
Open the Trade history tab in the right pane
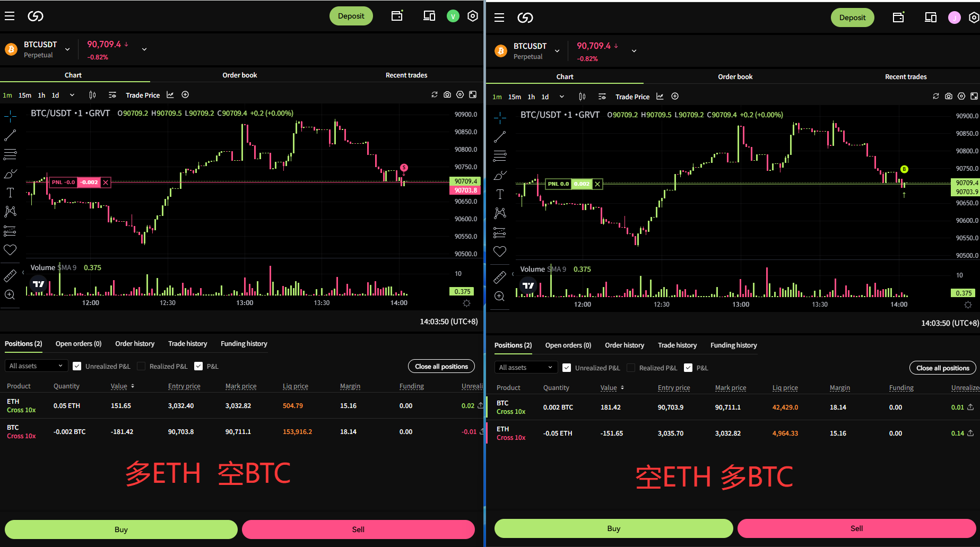click(x=677, y=345)
